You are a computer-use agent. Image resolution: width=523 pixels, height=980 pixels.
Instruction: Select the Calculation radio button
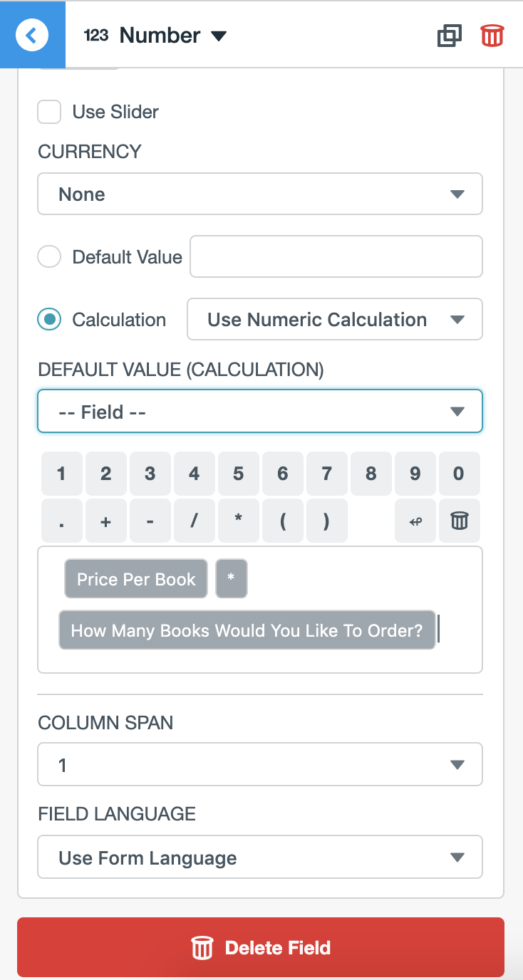(x=48, y=319)
